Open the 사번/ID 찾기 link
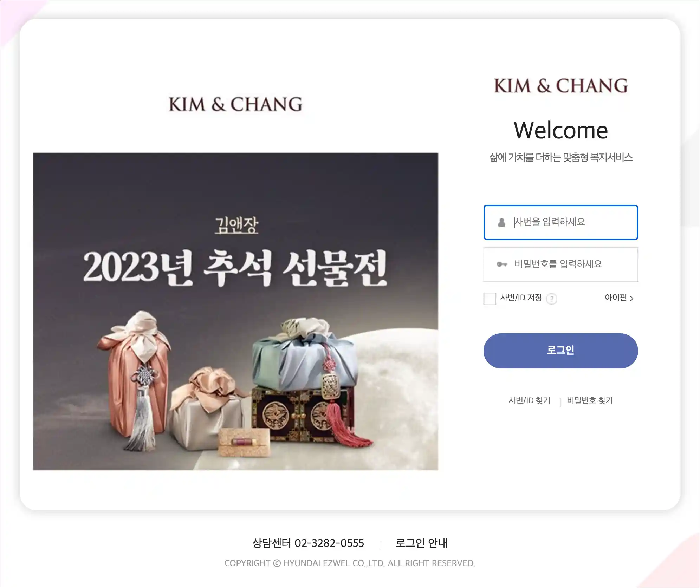This screenshot has width=700, height=588. click(529, 400)
